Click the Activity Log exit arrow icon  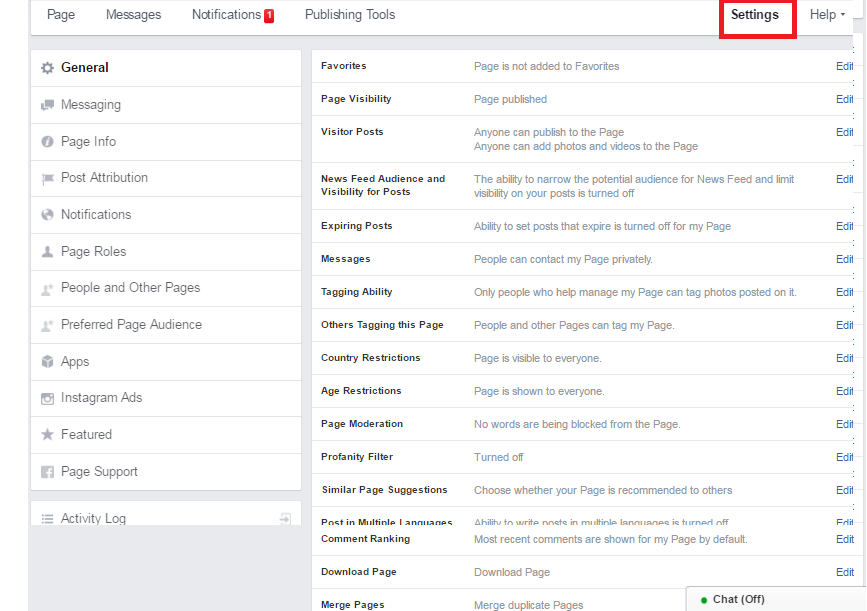pyautogui.click(x=285, y=519)
